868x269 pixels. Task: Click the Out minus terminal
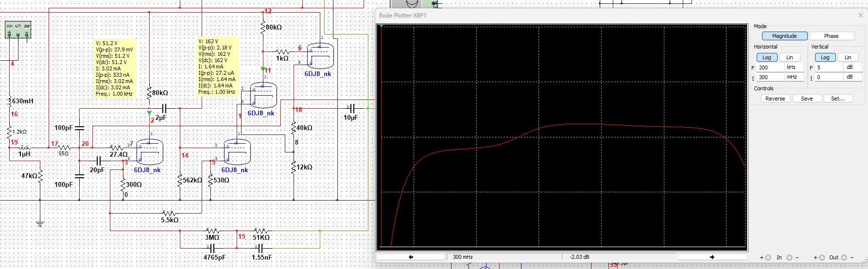tap(844, 257)
